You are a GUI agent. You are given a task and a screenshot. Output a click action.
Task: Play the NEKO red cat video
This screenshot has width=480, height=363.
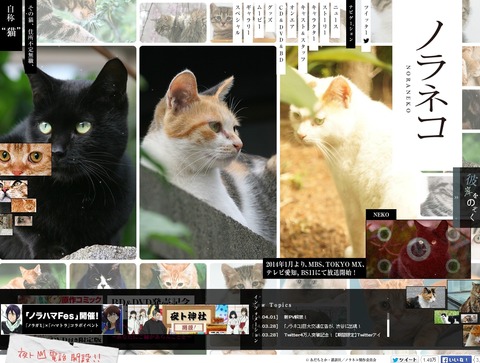418,249
